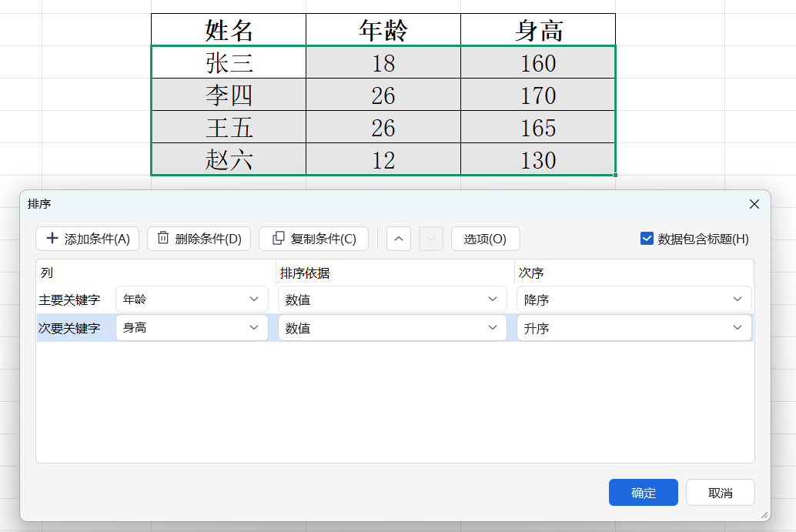The width and height of the screenshot is (796, 532).
Task: Click the cell containing 张三
Action: pyautogui.click(x=229, y=62)
